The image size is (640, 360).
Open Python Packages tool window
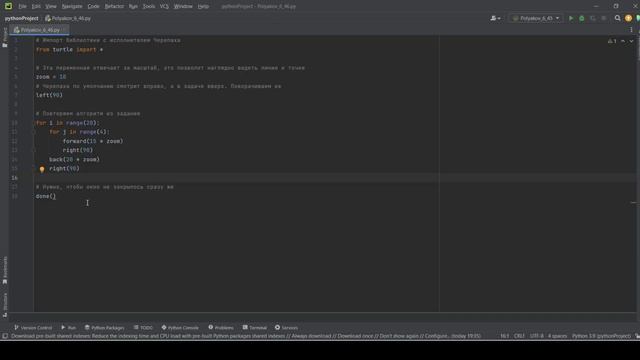click(104, 327)
